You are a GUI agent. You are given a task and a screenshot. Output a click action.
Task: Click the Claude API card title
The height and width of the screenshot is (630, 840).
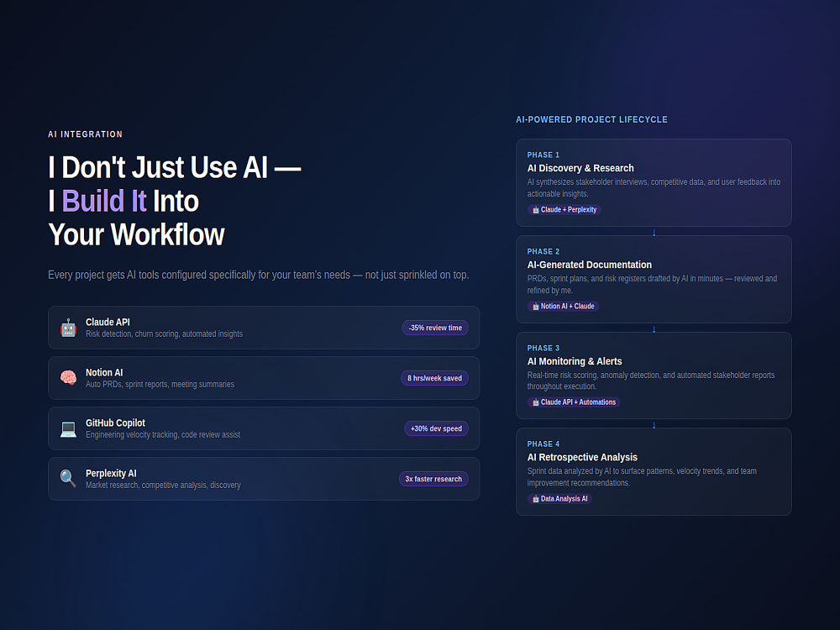[x=108, y=322]
